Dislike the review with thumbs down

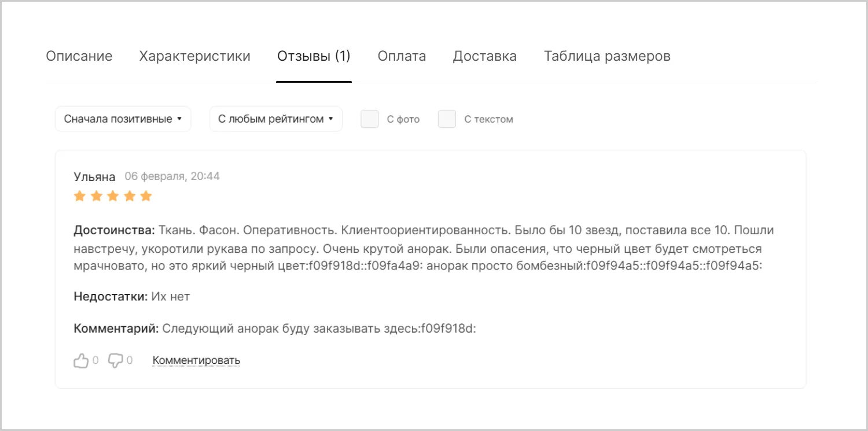tap(116, 360)
